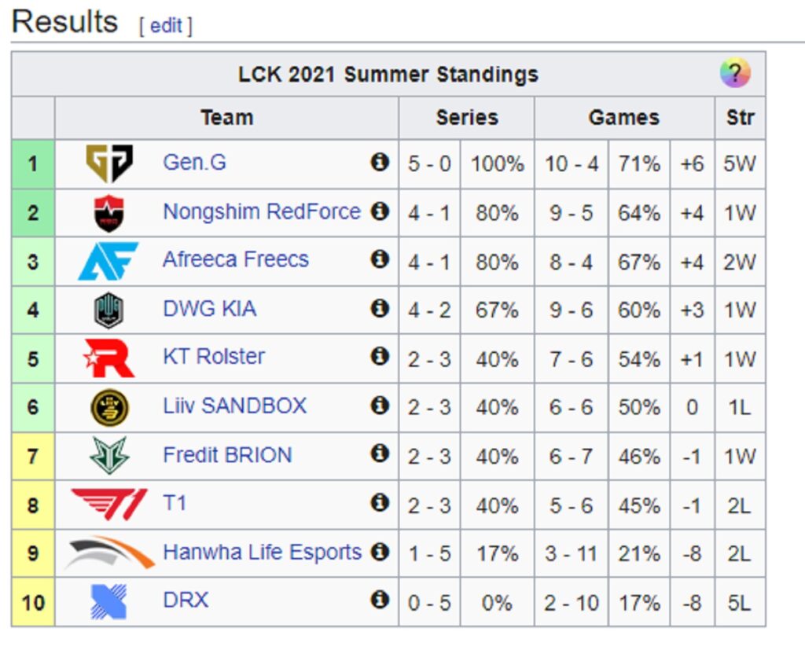The height and width of the screenshot is (672, 805).
Task: Click the DWG KIA logo
Action: (108, 309)
